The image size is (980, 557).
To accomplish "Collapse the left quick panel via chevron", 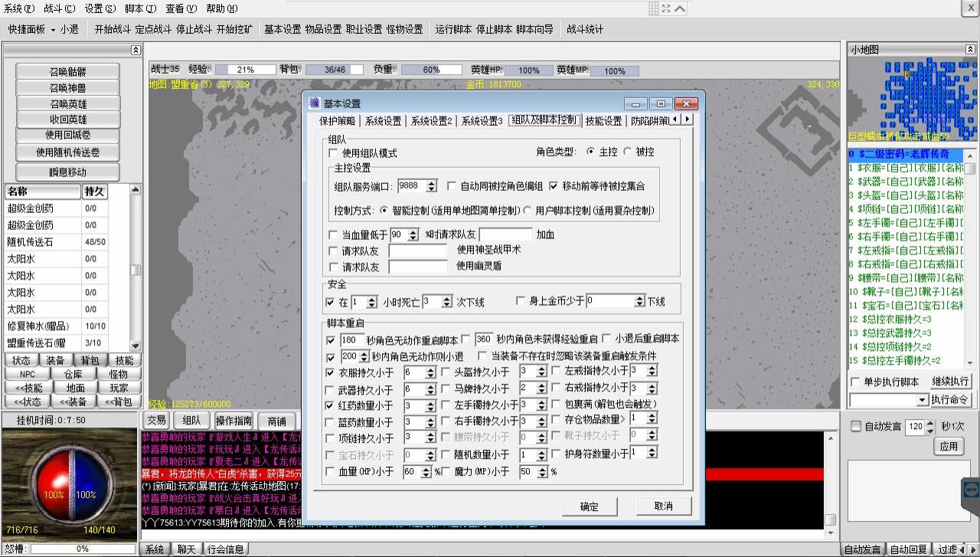I will pos(136,50).
